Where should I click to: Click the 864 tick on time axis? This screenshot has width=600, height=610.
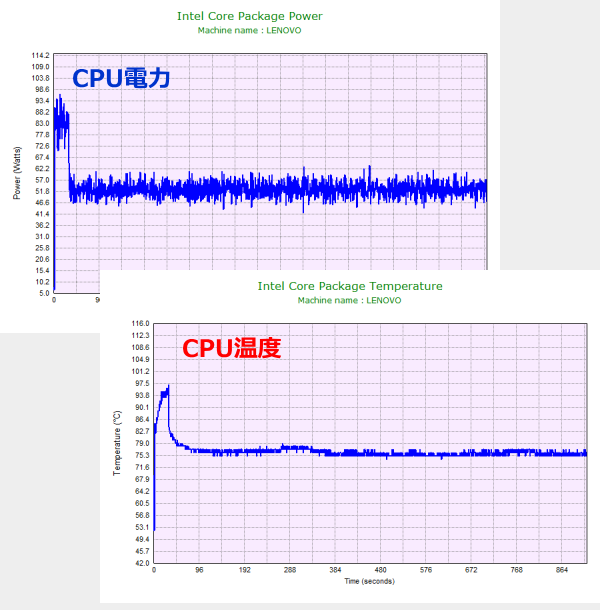(562, 570)
